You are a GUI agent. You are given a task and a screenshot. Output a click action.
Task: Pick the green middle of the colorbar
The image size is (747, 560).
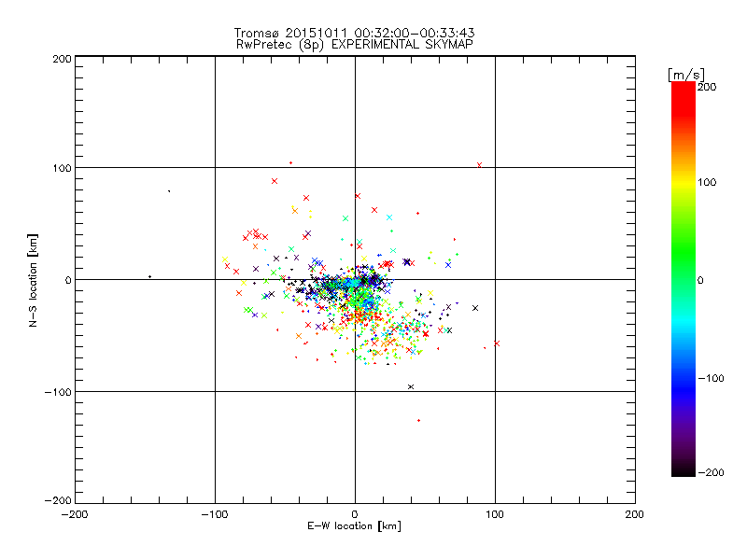[684, 279]
